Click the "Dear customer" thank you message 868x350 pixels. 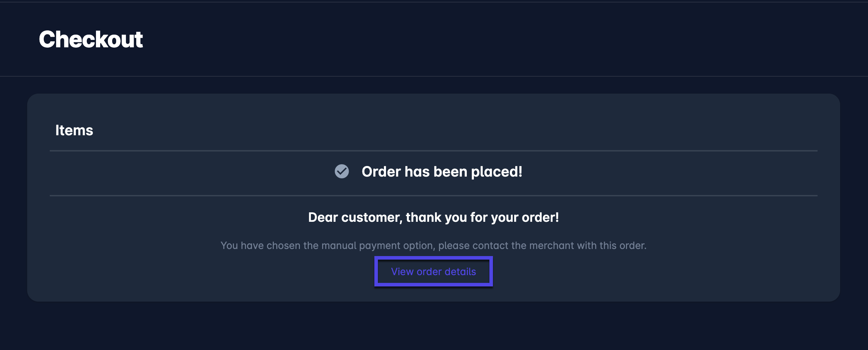[x=433, y=218]
